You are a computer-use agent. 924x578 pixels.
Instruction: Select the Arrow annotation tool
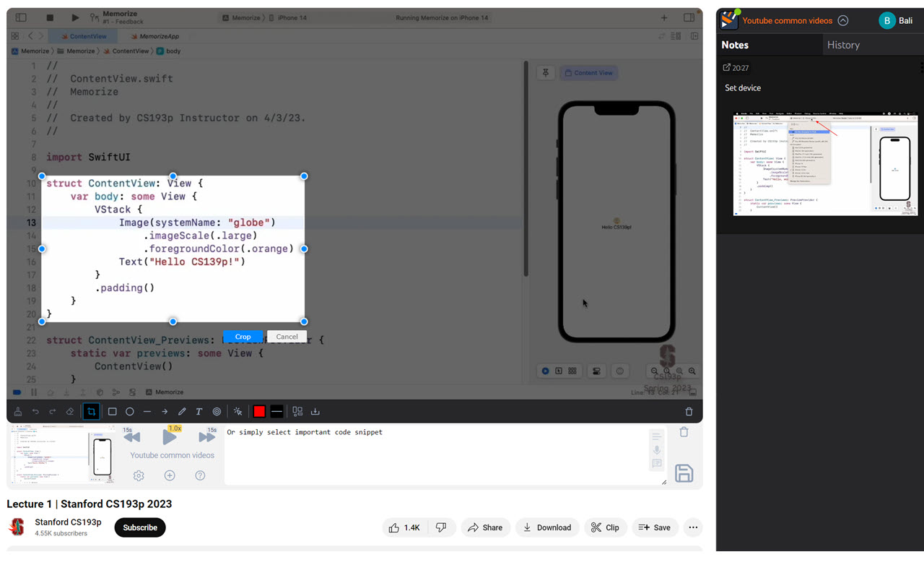click(164, 411)
